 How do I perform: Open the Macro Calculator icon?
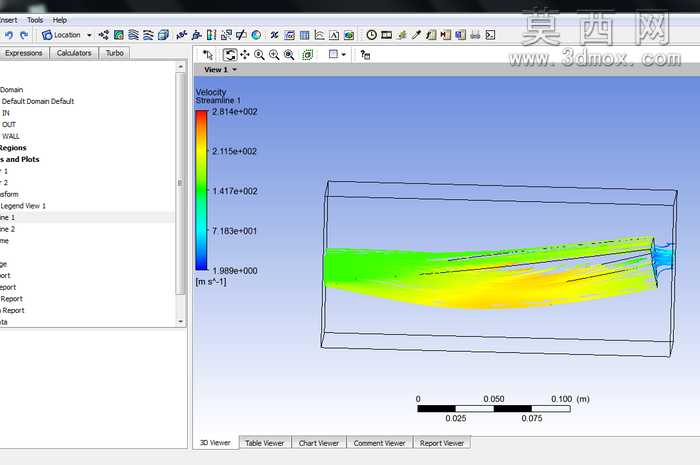coord(446,35)
